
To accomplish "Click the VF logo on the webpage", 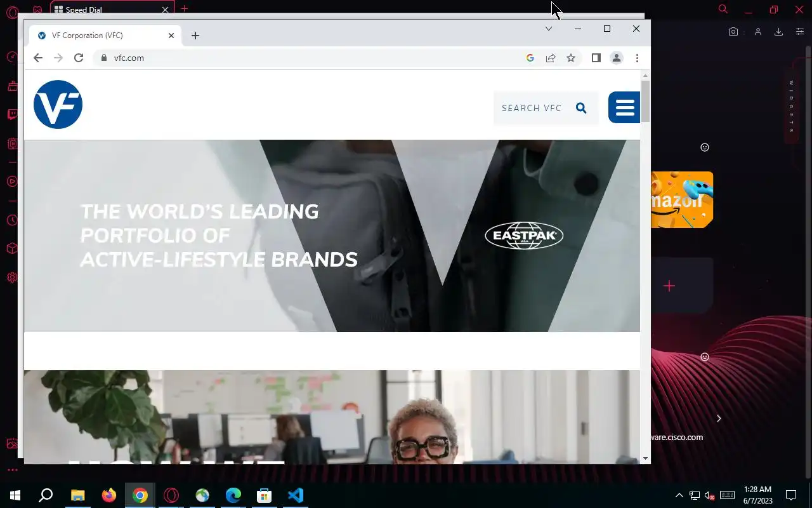I will [x=58, y=105].
